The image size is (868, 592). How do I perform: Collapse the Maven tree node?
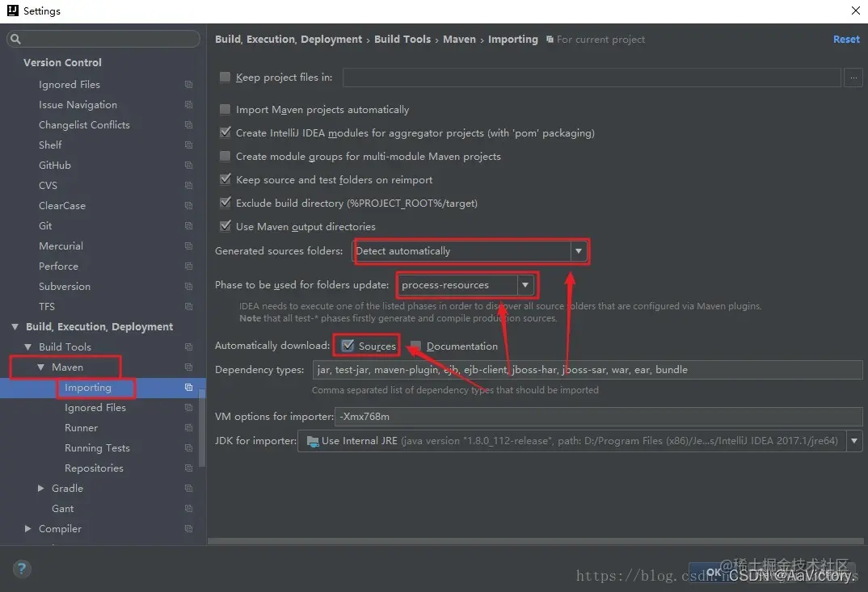[x=41, y=367]
